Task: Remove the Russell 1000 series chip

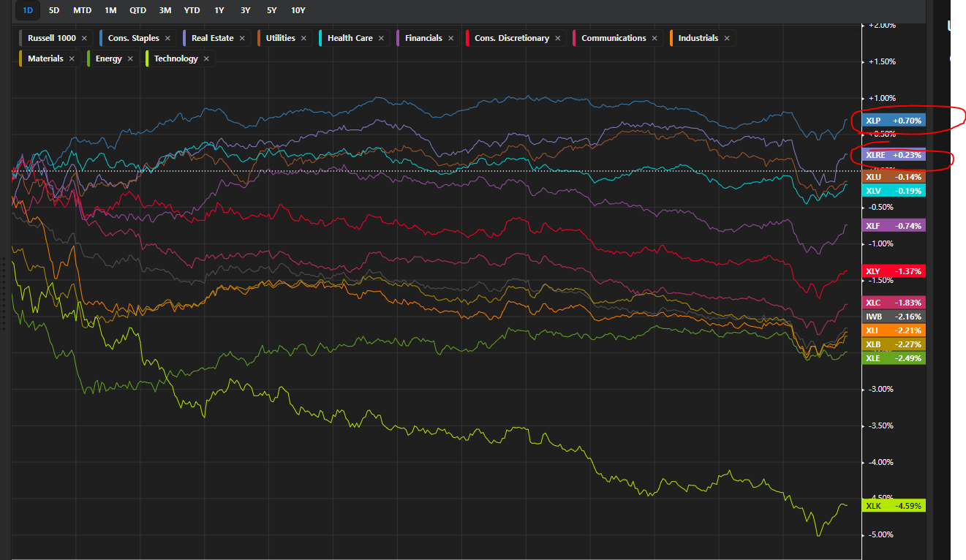Action: [x=84, y=38]
